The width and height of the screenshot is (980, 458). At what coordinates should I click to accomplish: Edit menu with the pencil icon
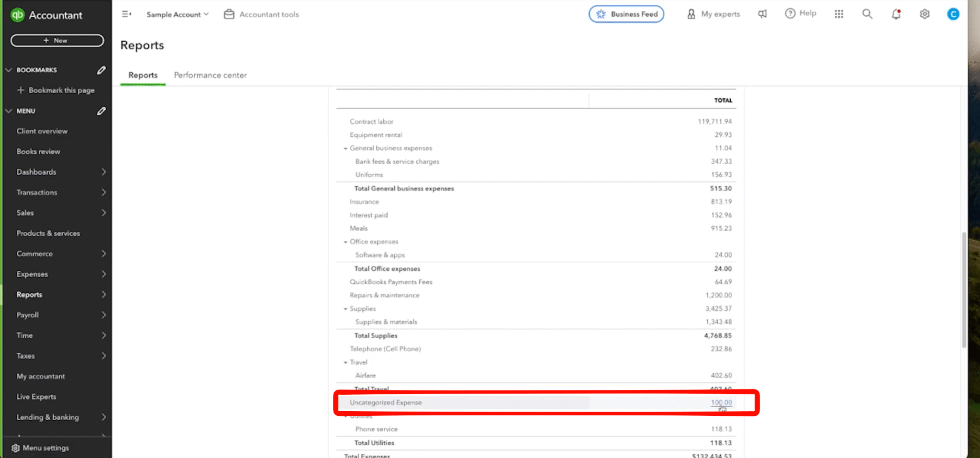click(101, 111)
